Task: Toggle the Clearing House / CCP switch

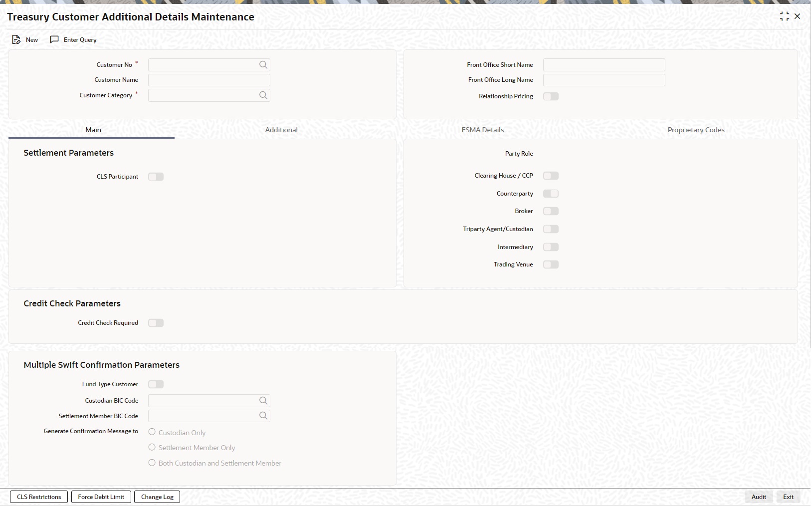Action: [x=551, y=176]
